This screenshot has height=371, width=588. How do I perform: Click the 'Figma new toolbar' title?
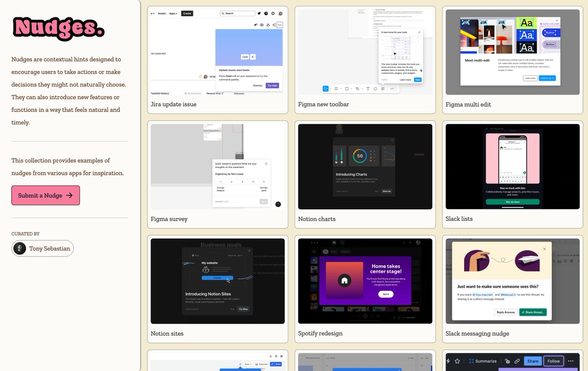323,104
